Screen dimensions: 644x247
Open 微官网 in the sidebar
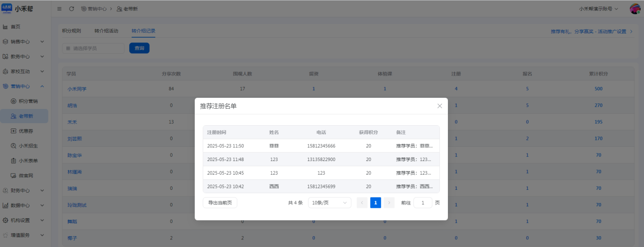click(25, 176)
